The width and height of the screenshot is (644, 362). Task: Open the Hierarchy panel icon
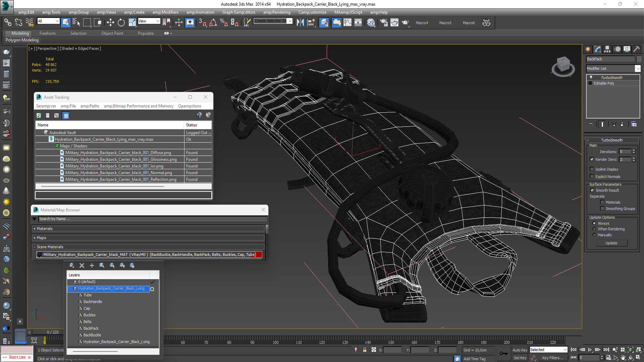click(x=607, y=49)
